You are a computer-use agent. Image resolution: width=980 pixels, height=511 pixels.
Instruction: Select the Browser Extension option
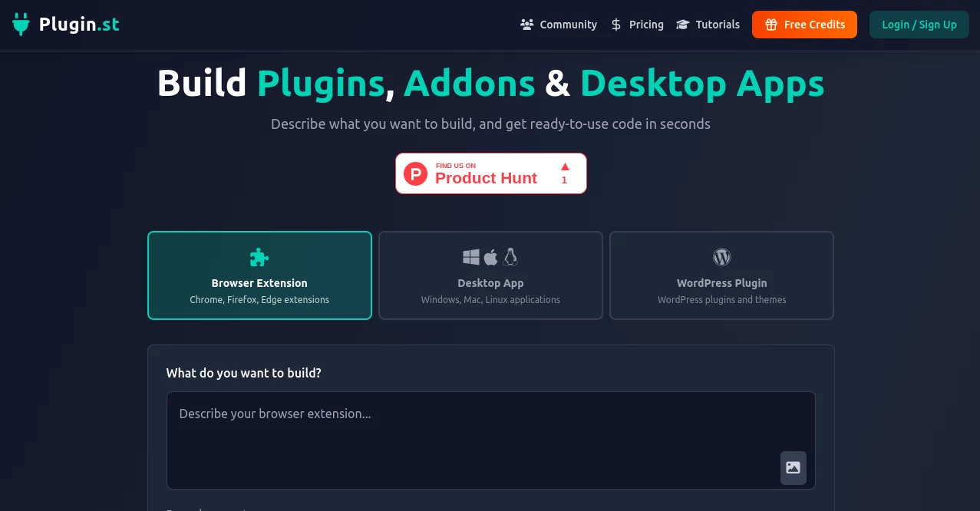tap(259, 275)
